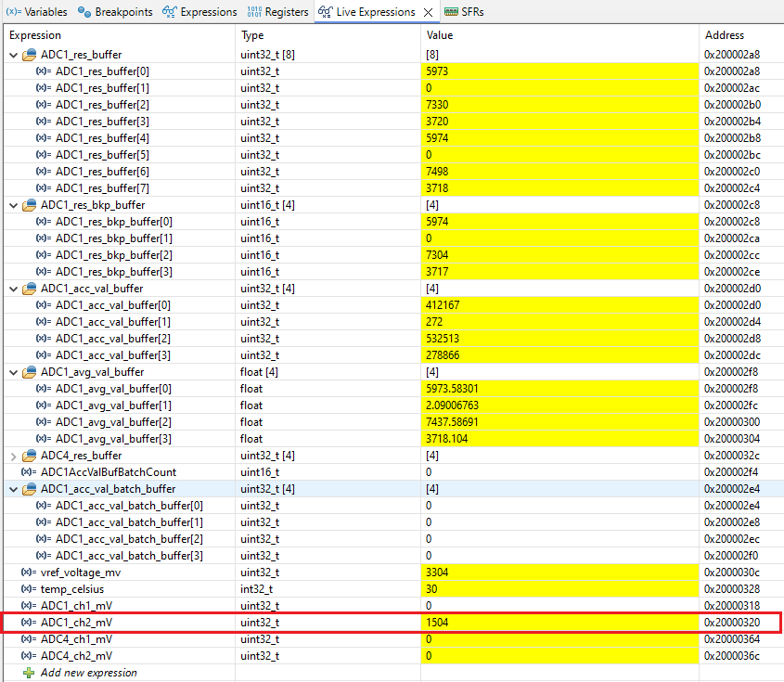The image size is (784, 682).
Task: Click the variable icon of ADC1_acc_val_batch_buffer[1]
Action: pos(44,522)
